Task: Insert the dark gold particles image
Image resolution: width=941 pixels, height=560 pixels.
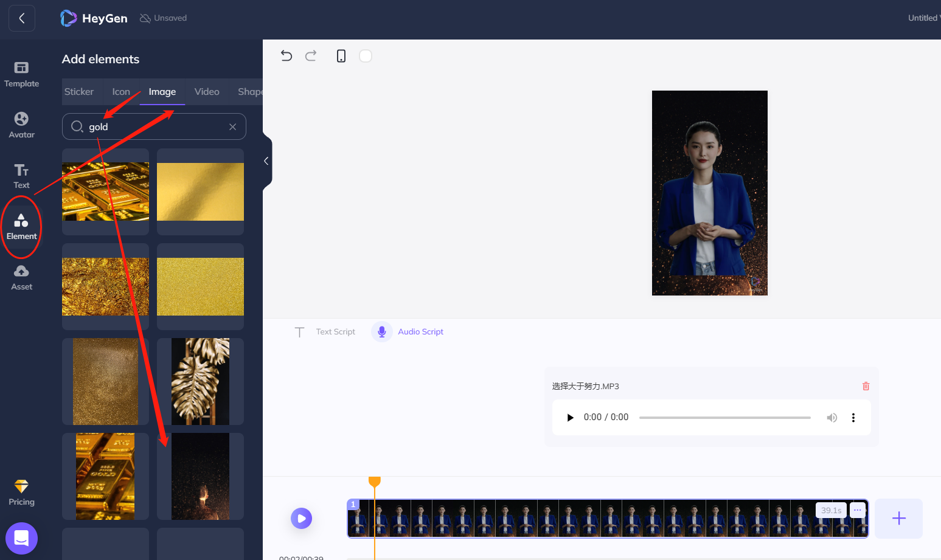Action: click(x=200, y=476)
